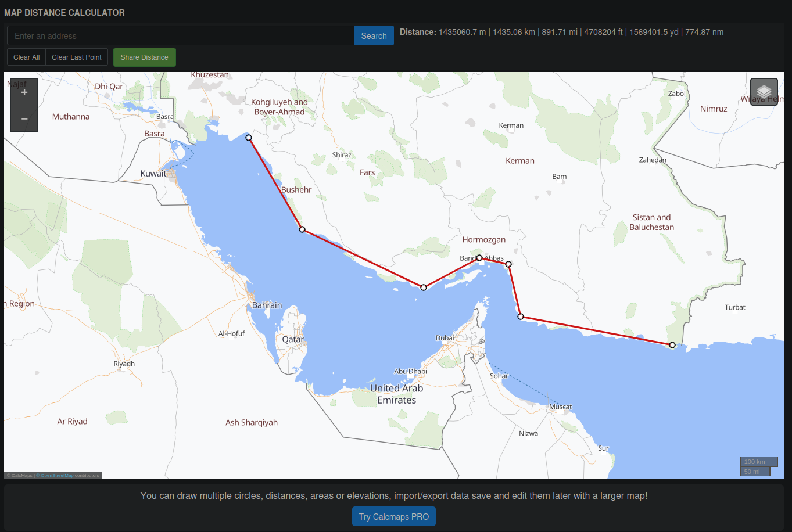
Task: Click the 'Bam' label on the map
Action: coord(560,177)
